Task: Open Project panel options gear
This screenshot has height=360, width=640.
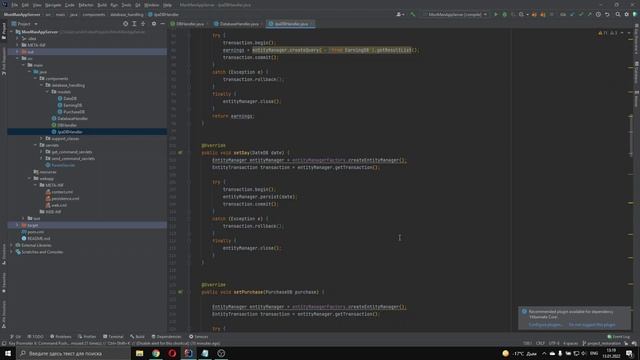Action: pyautogui.click(x=154, y=24)
